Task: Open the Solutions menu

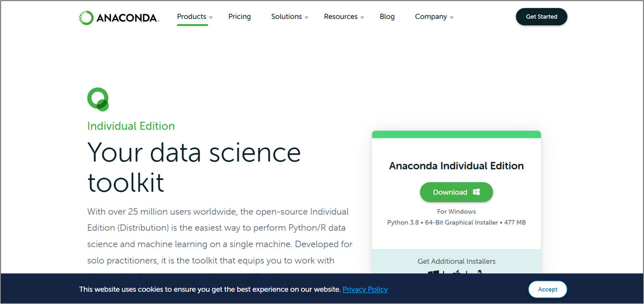Action: click(286, 16)
